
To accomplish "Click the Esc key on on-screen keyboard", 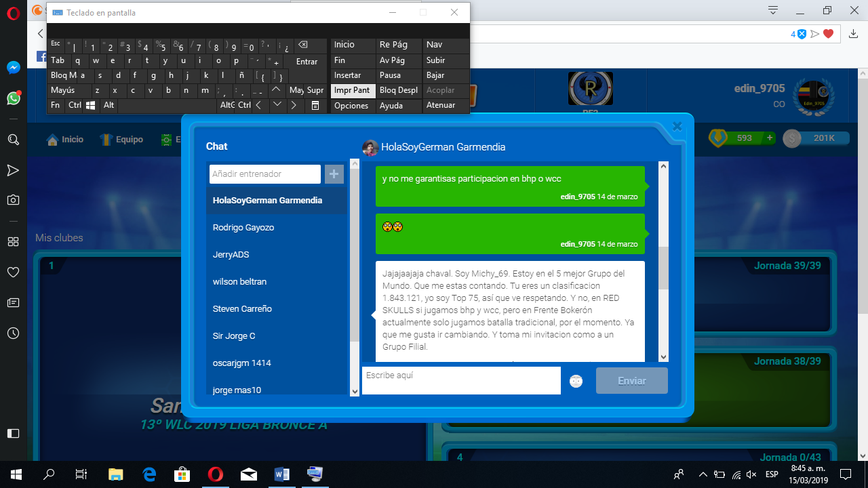I will coord(56,45).
